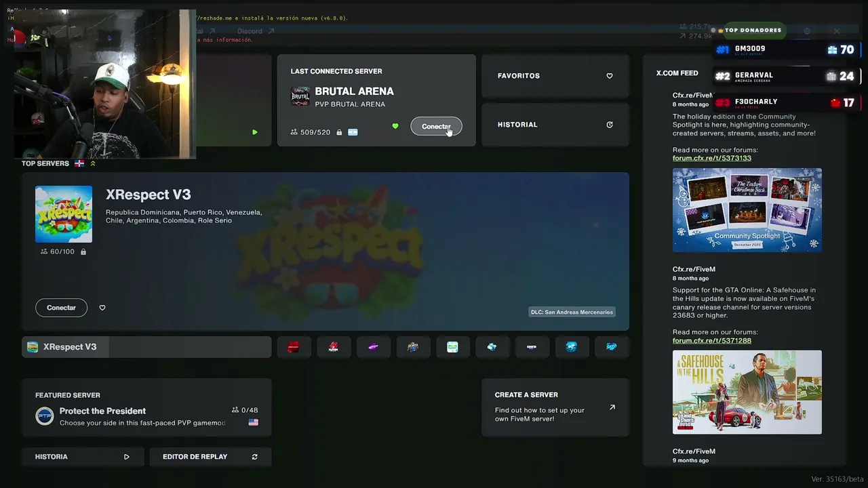Viewport: 868px width, 488px height.
Task: Open the Discord link at the top
Action: point(256,31)
